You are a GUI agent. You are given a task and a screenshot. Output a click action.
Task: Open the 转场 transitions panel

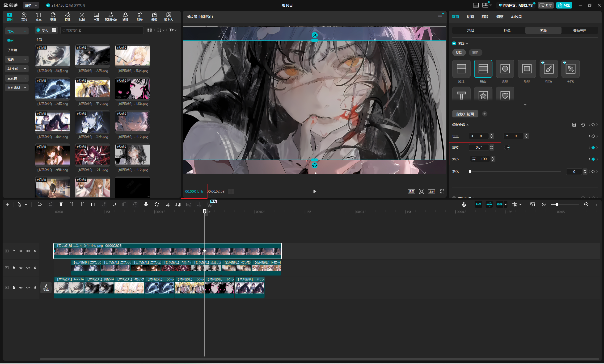82,17
